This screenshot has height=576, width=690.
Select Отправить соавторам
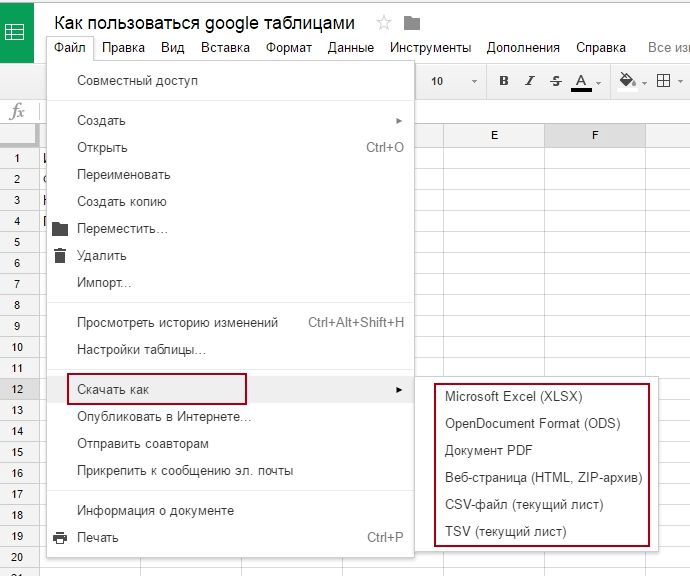(x=231, y=444)
